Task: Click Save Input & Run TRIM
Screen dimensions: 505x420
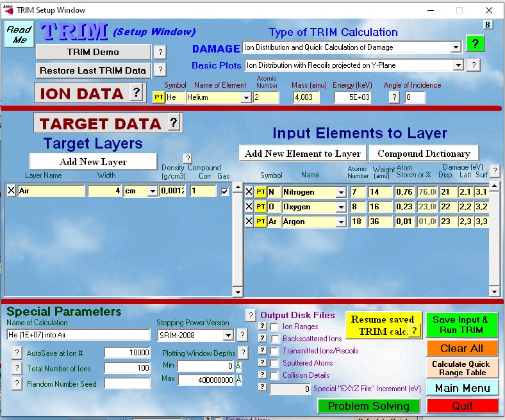Action: (x=462, y=325)
